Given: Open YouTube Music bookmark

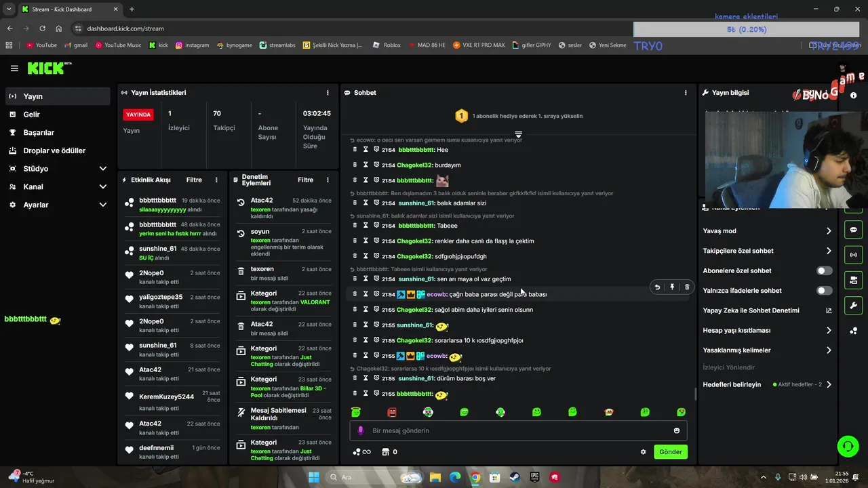Looking at the screenshot, I should tap(118, 45).
